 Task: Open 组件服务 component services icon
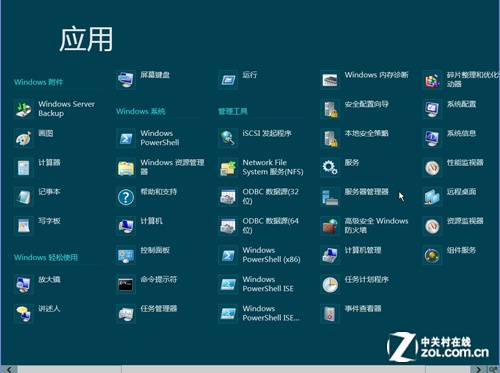pyautogui.click(x=432, y=255)
